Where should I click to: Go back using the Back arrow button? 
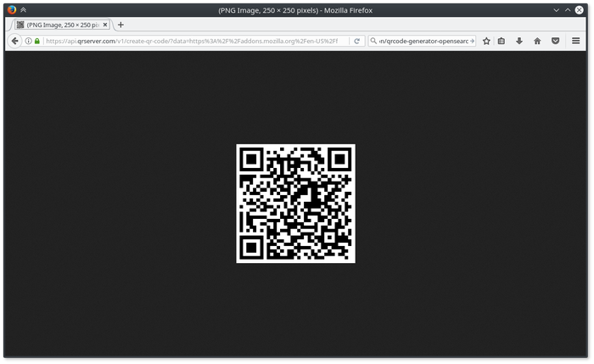pos(14,41)
